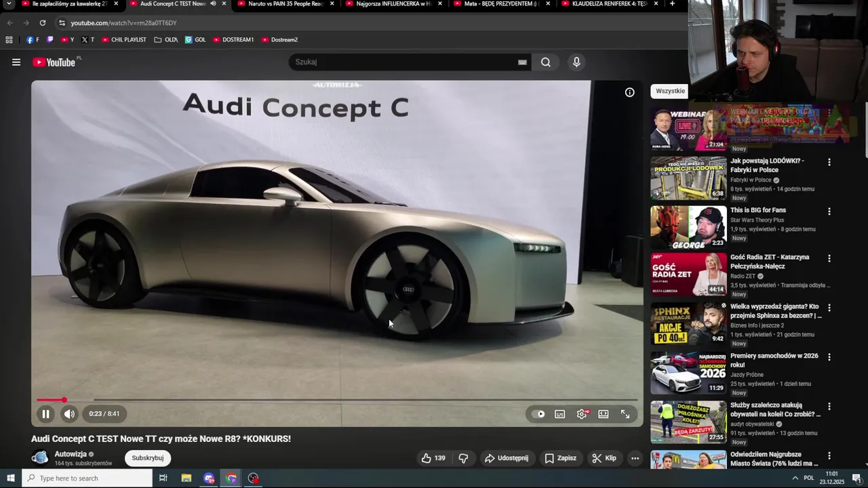Start voice search with the microphone
The width and height of the screenshot is (868, 488).
(x=576, y=62)
